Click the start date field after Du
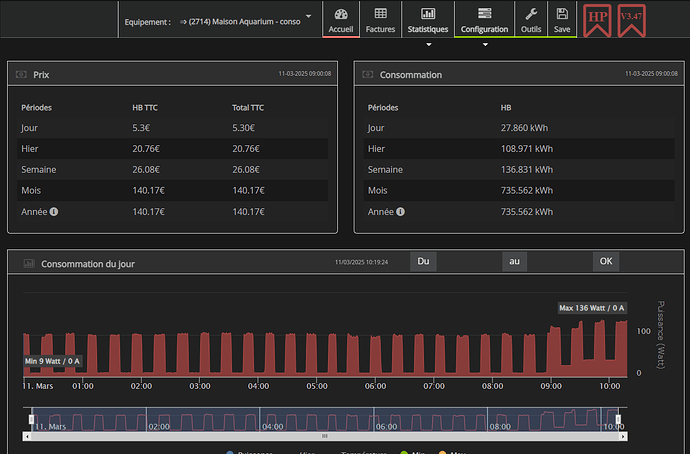This screenshot has height=454, width=690. [x=469, y=261]
